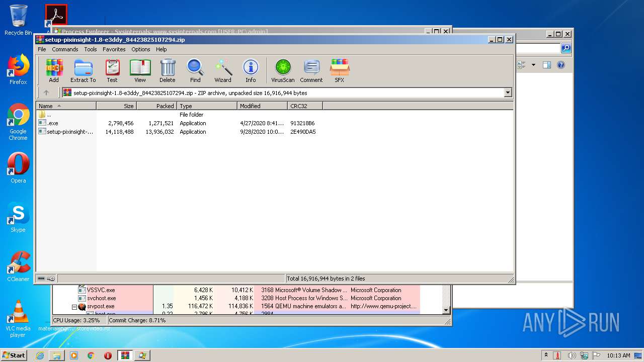Switch to WinRAR taskbar button
This screenshot has height=362, width=644.
click(x=125, y=355)
